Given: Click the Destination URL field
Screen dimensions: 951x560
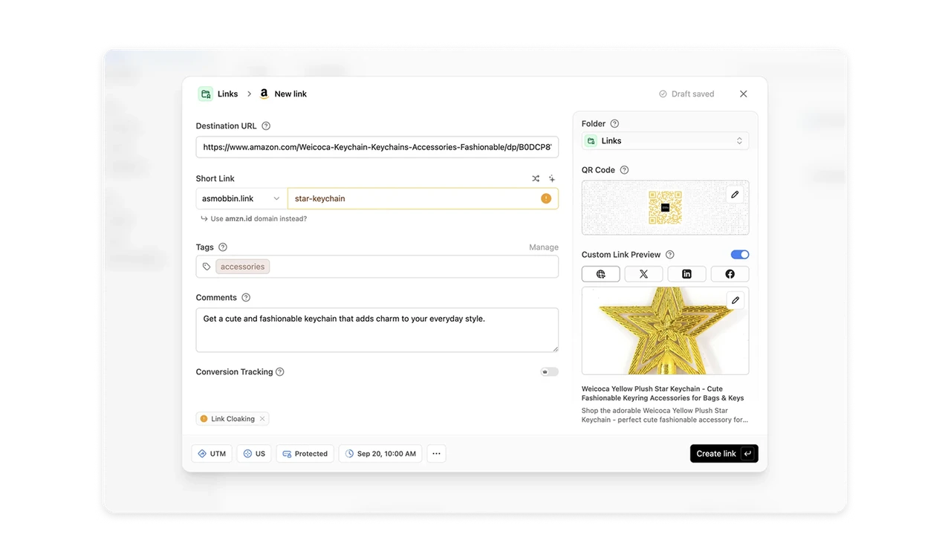Looking at the screenshot, I should tap(377, 147).
